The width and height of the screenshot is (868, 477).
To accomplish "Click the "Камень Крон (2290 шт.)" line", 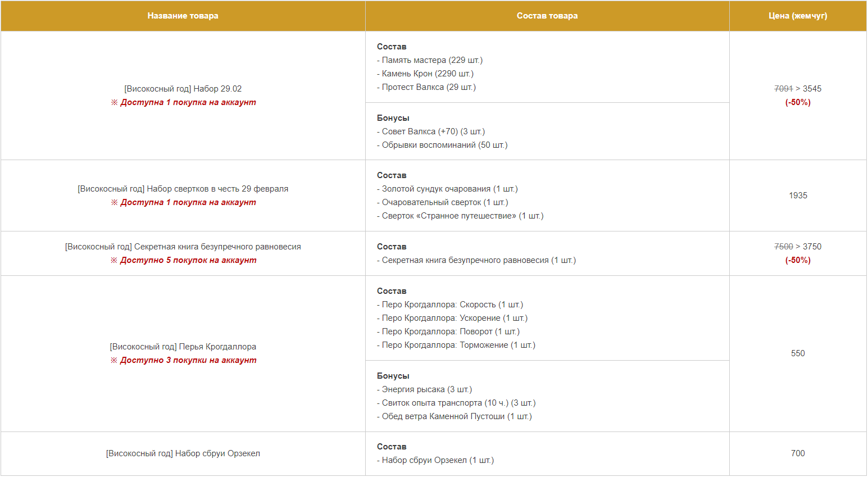I will (x=425, y=74).
